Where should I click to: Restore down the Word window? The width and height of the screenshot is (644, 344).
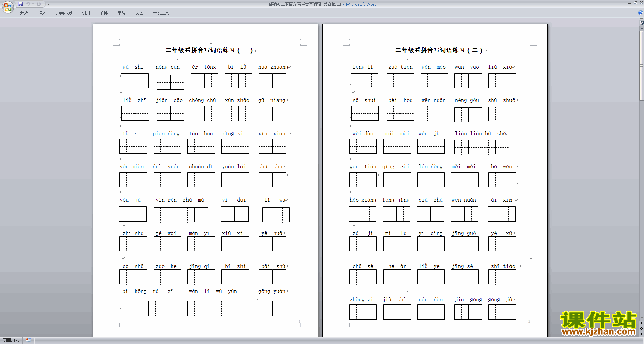pyautogui.click(x=635, y=3)
